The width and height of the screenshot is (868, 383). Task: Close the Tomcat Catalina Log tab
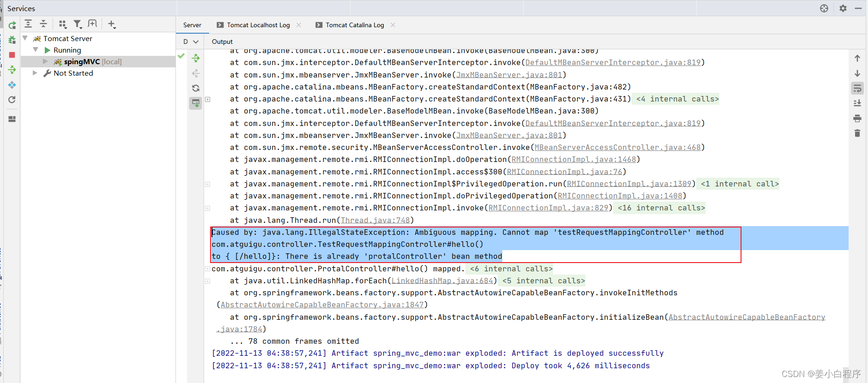point(393,25)
